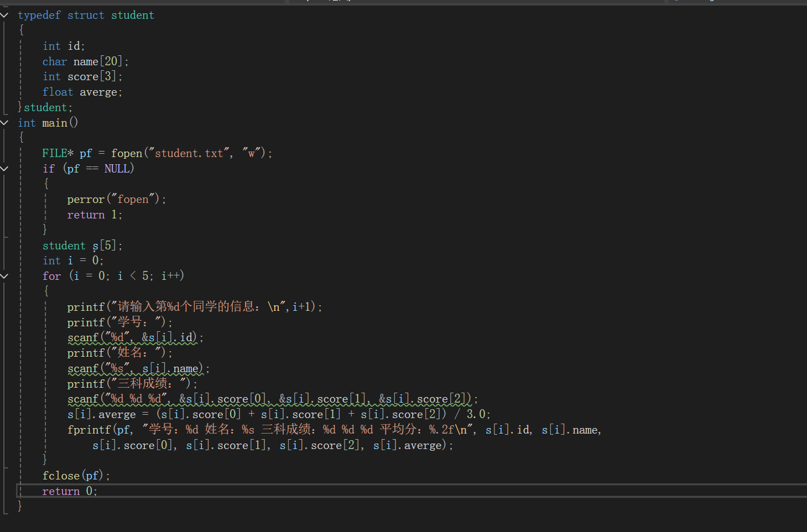The image size is (807, 532).
Task: Click the '}student;' line
Action: (45, 107)
